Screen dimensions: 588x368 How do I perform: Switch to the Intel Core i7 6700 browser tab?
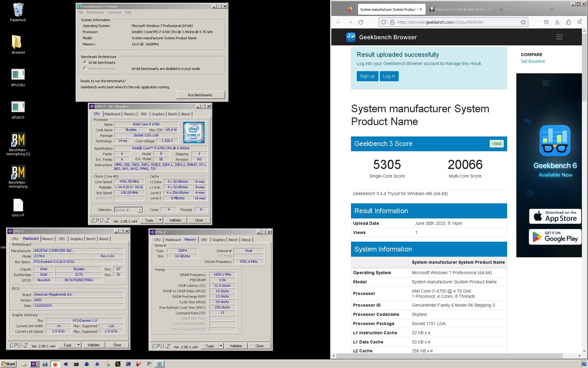(x=460, y=10)
